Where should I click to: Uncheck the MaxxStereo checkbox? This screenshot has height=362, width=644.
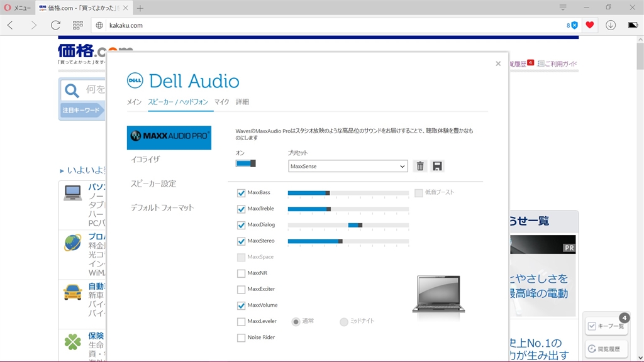241,241
